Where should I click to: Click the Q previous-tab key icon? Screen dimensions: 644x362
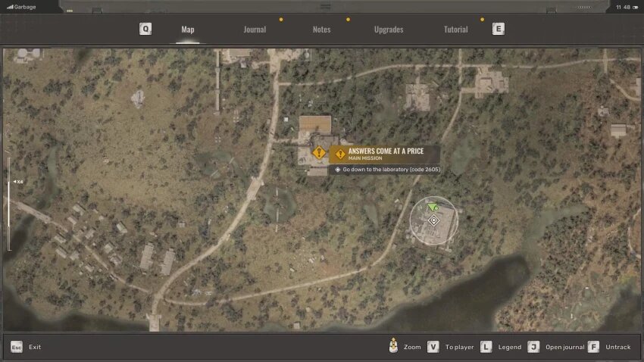pos(145,29)
